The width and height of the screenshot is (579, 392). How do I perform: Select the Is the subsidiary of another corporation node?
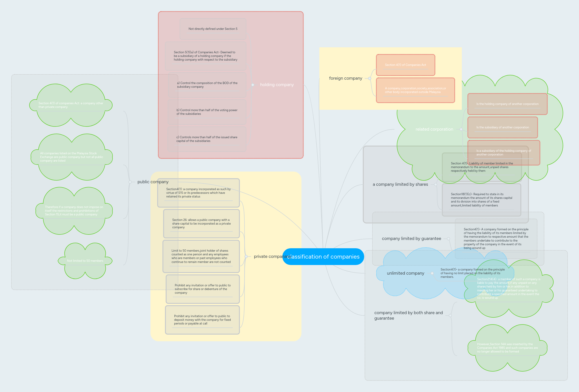click(x=503, y=127)
